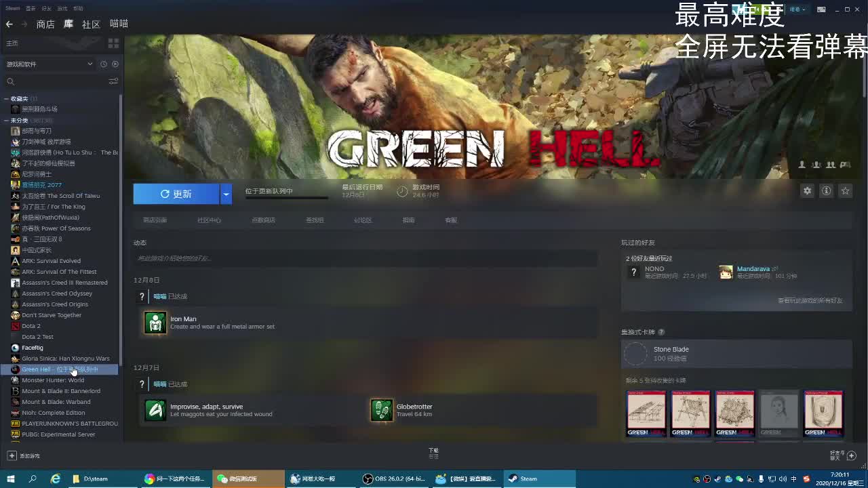Viewport: 868px width, 488px height.
Task: Open the Iron Man achievement icon
Action: coord(155,323)
